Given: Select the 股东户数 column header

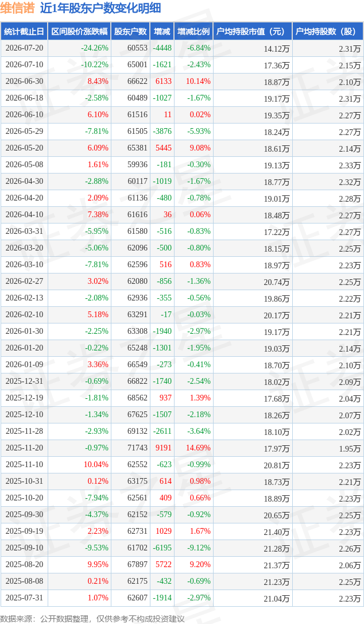Looking at the screenshot, I should (x=130, y=32).
